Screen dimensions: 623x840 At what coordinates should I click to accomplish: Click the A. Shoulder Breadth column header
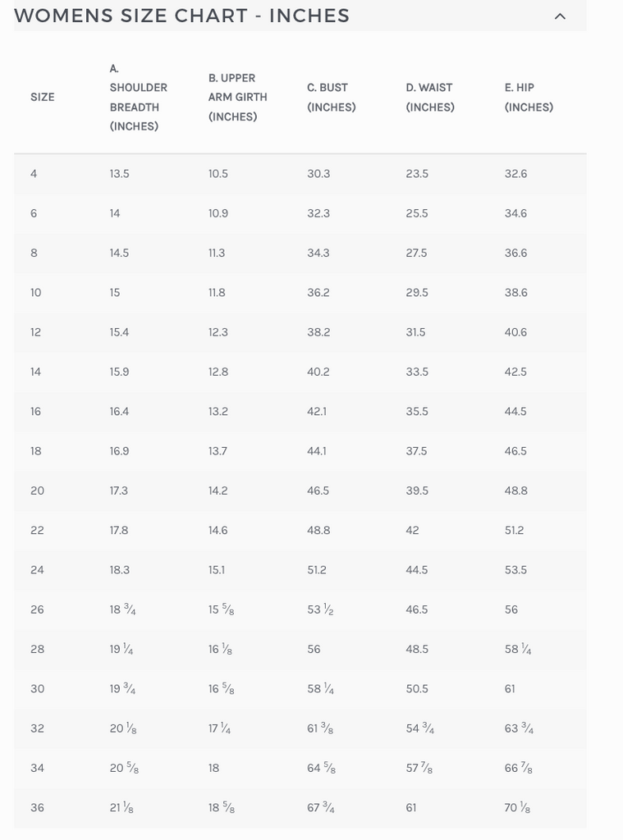point(138,98)
